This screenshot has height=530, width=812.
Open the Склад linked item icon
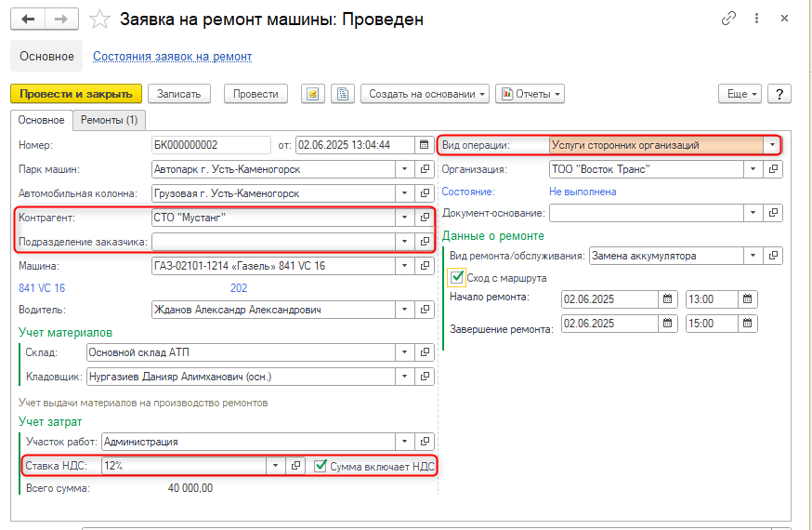pos(425,352)
